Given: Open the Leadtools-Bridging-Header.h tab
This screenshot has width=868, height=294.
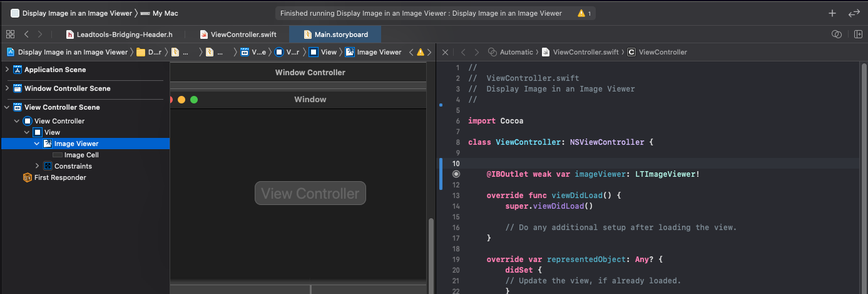Looking at the screenshot, I should 118,34.
